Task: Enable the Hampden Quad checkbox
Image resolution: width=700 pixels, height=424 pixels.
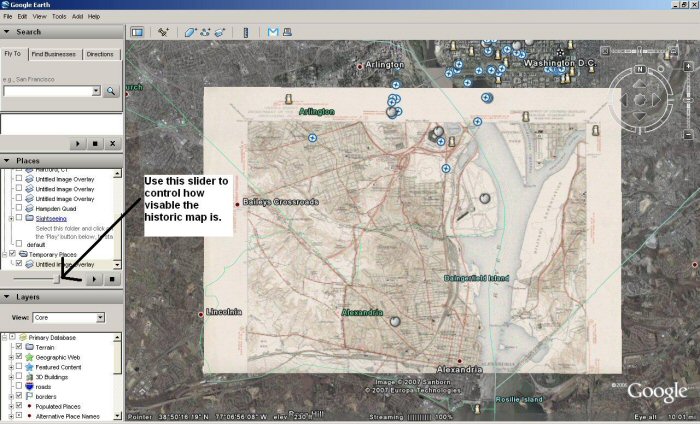Action: (19, 208)
